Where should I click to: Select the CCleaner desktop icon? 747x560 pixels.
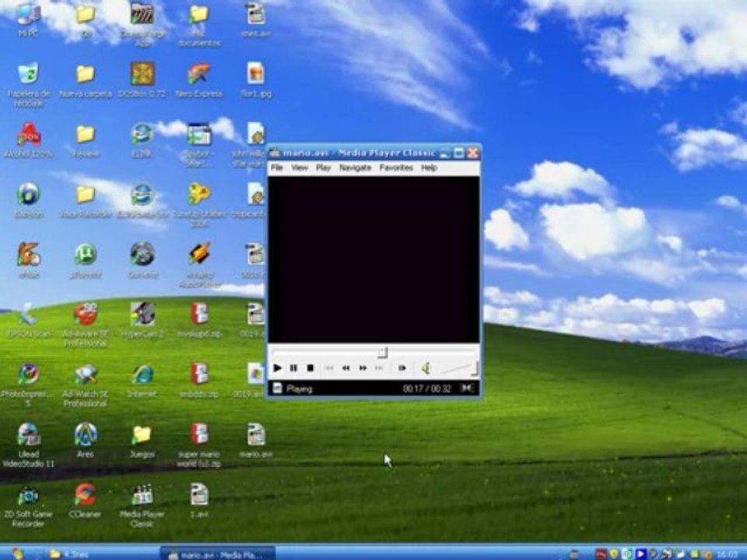point(86,500)
